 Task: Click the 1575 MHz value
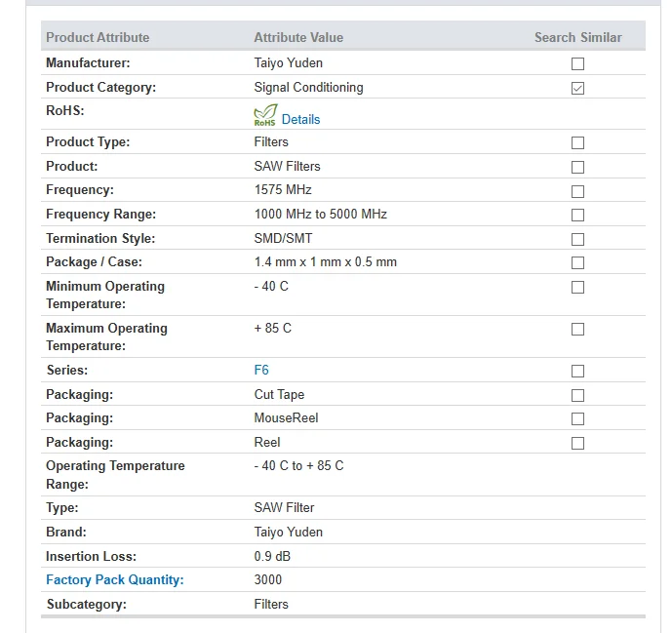coord(283,190)
